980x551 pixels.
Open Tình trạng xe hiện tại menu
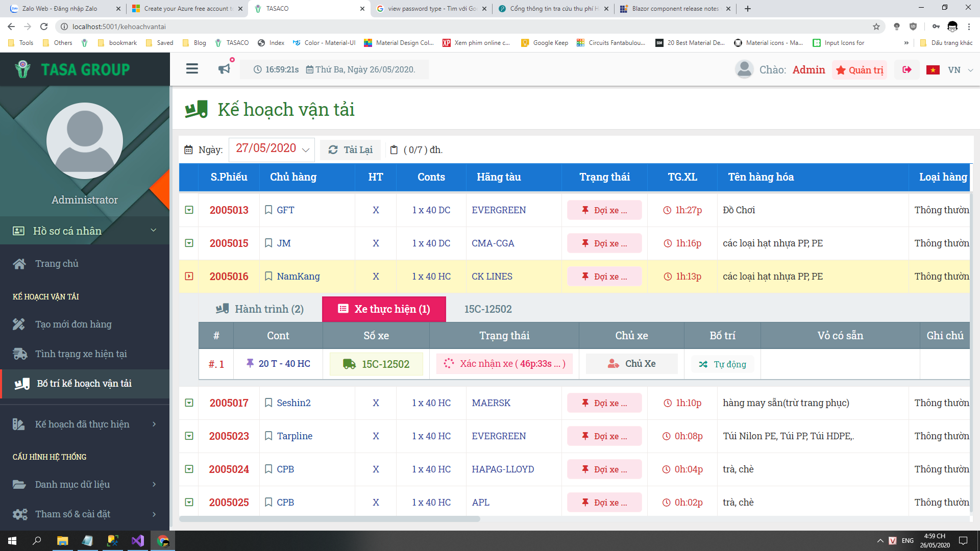(81, 354)
